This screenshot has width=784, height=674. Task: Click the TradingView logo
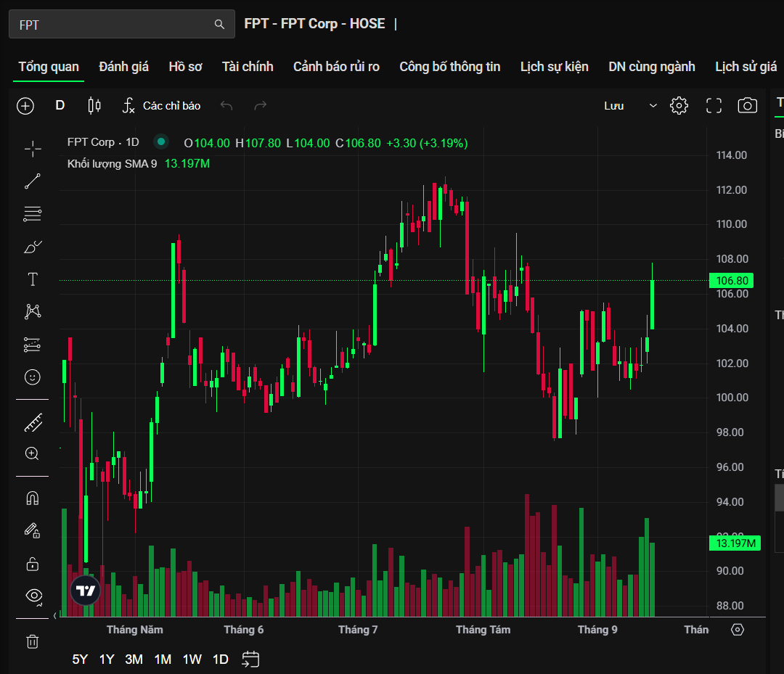[86, 591]
